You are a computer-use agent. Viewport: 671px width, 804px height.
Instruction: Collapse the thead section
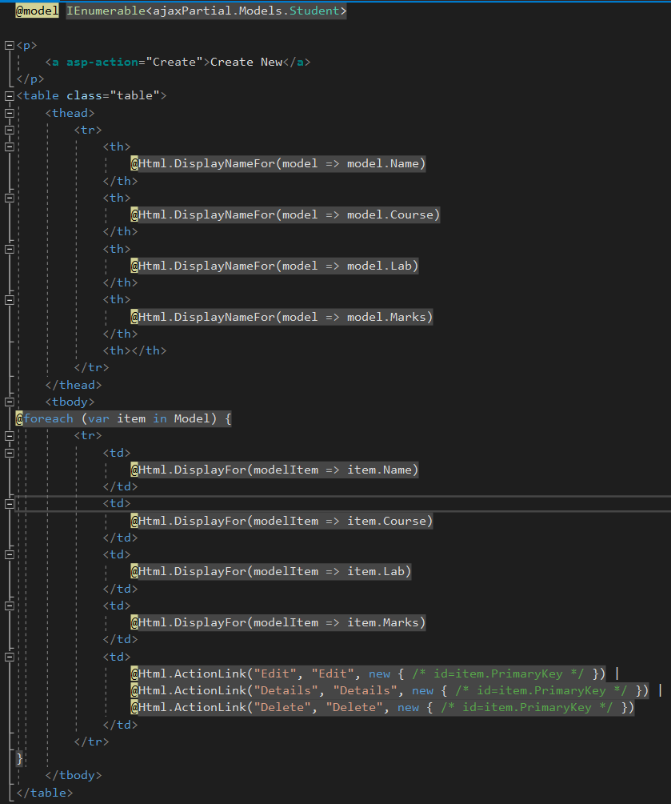[9, 113]
